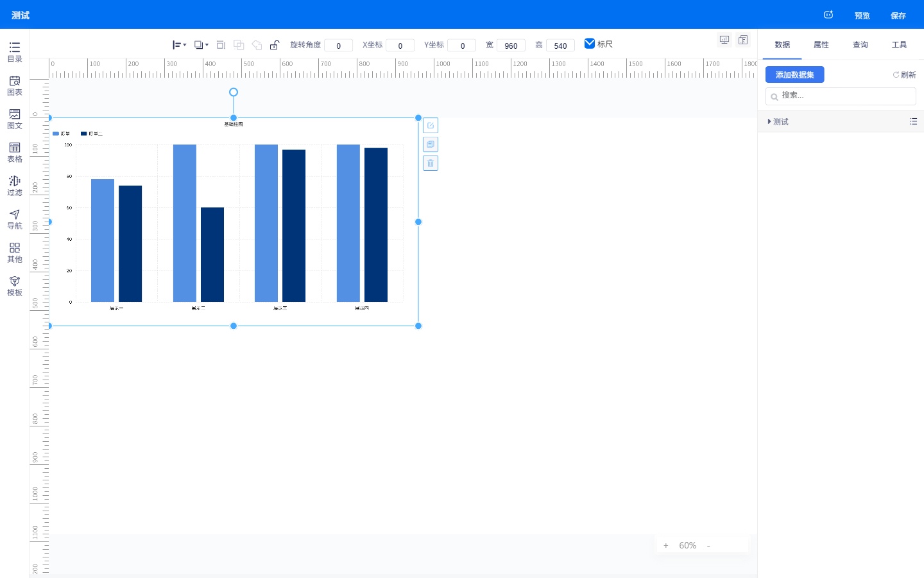Viewport: 924px width, 578px height.
Task: Click the AI assistant icon in header
Action: pyautogui.click(x=828, y=15)
